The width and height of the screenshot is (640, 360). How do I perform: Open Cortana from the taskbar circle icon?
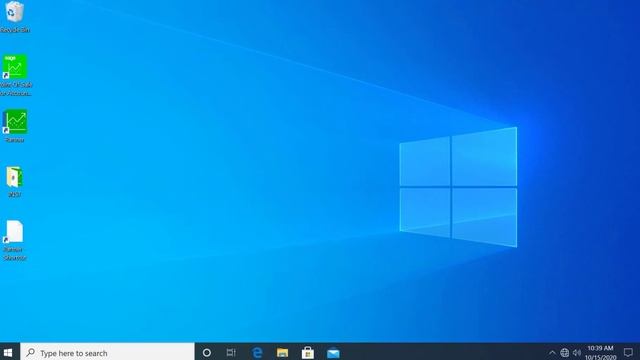(x=207, y=353)
